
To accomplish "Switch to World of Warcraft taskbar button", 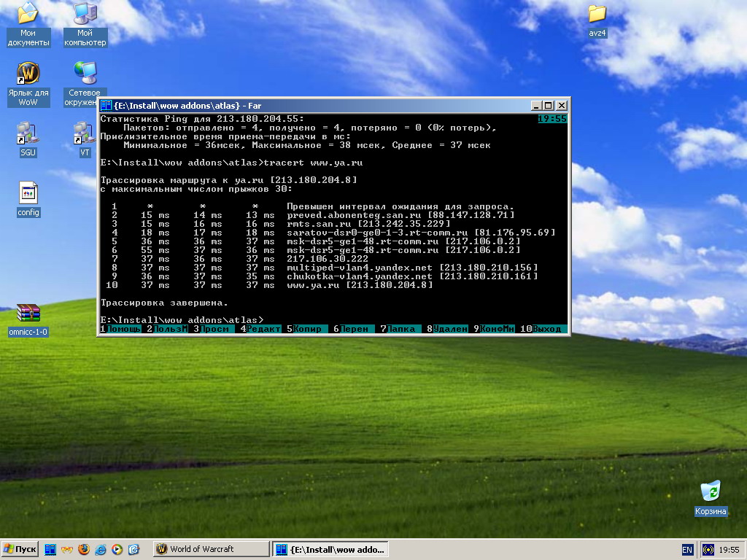I will [211, 549].
